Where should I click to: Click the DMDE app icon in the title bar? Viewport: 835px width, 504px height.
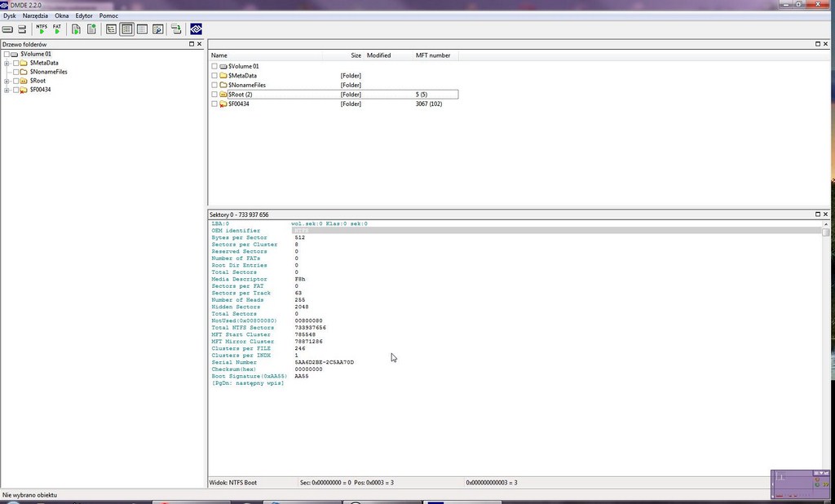pyautogui.click(x=4, y=5)
